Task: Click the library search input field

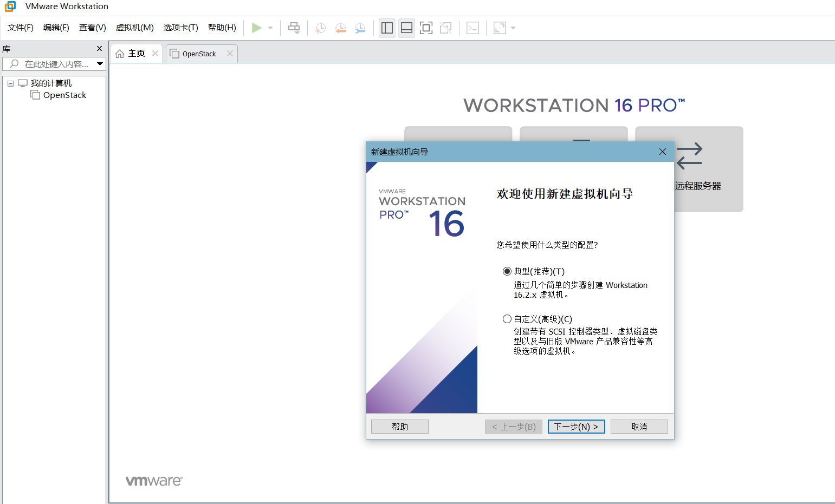Action: click(54, 64)
